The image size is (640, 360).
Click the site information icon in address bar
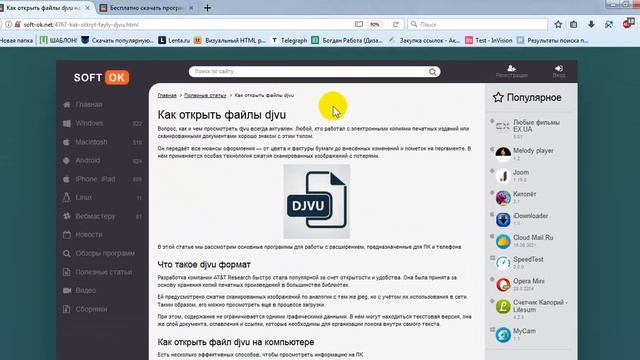click(x=9, y=24)
